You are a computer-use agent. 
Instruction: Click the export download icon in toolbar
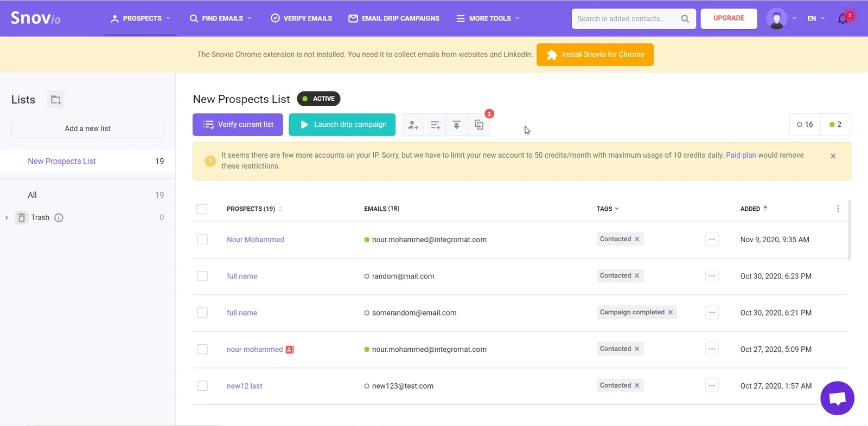pos(457,125)
